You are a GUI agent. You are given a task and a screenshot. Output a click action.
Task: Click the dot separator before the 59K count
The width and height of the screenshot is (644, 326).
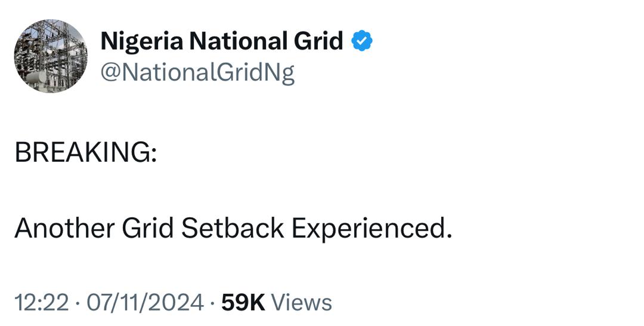pos(212,303)
